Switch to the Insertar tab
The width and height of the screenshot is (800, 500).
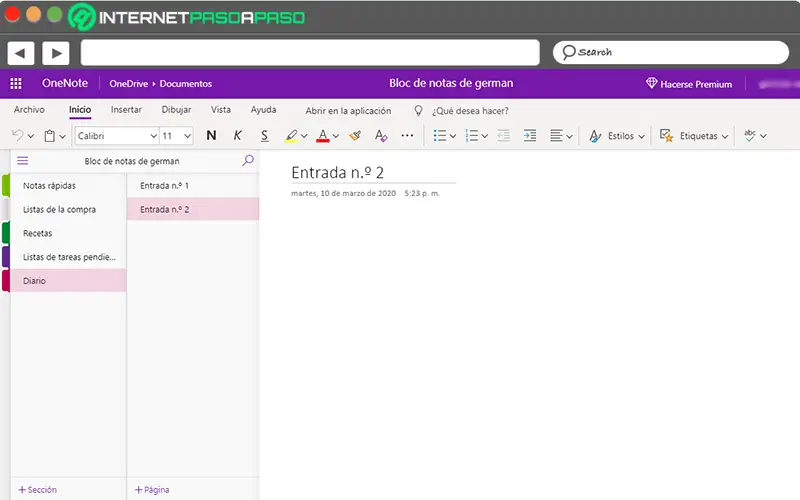[126, 110]
